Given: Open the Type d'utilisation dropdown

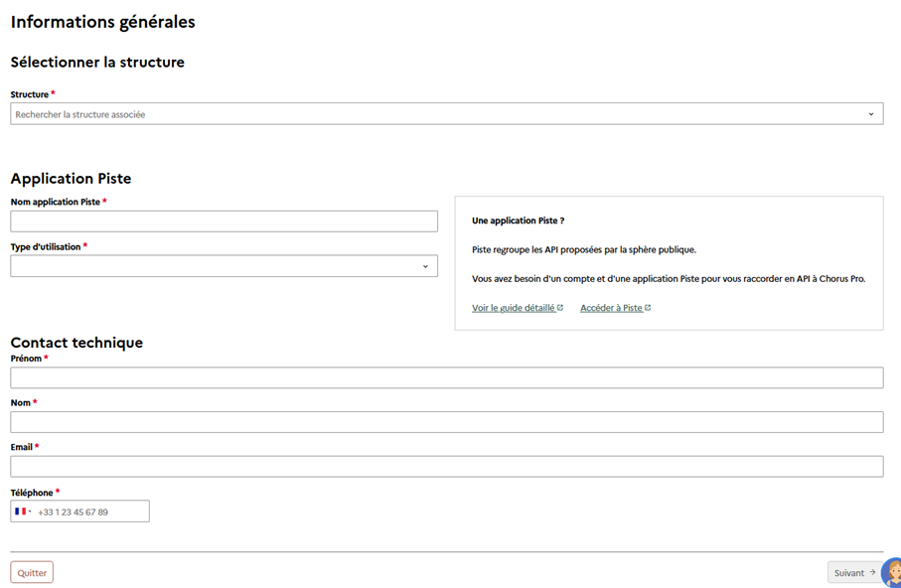Looking at the screenshot, I should point(224,266).
